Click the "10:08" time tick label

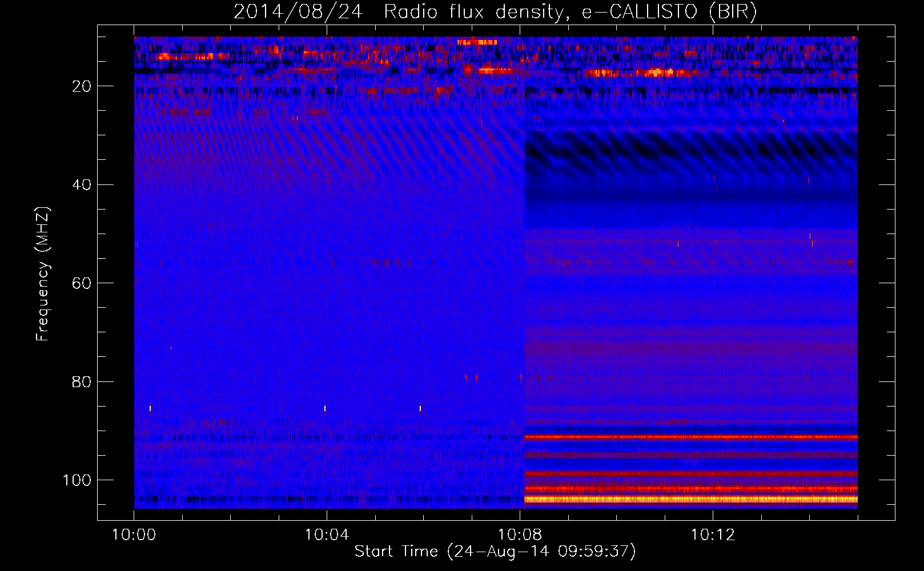pyautogui.click(x=520, y=535)
